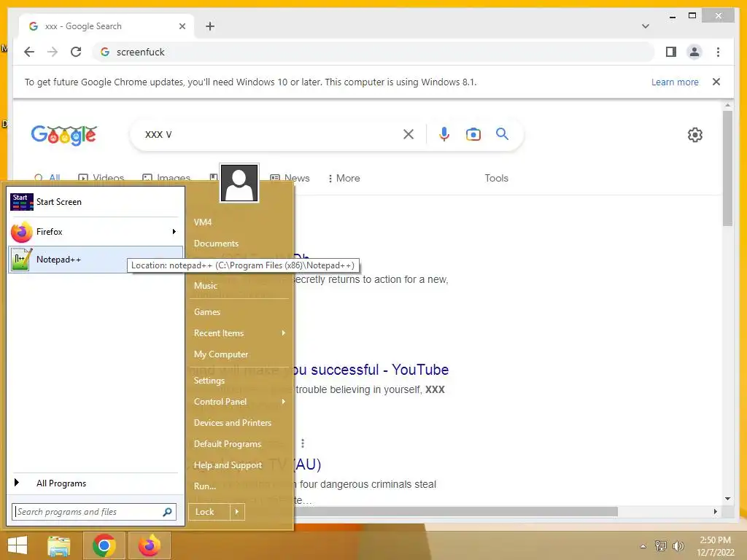
Task: Expand the Chrome tab search chevron
Action: (645, 26)
